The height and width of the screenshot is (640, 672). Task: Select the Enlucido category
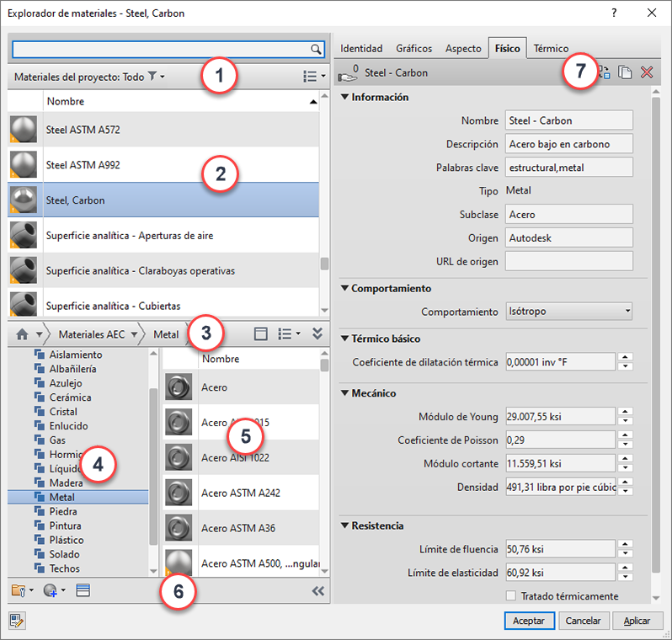68,426
